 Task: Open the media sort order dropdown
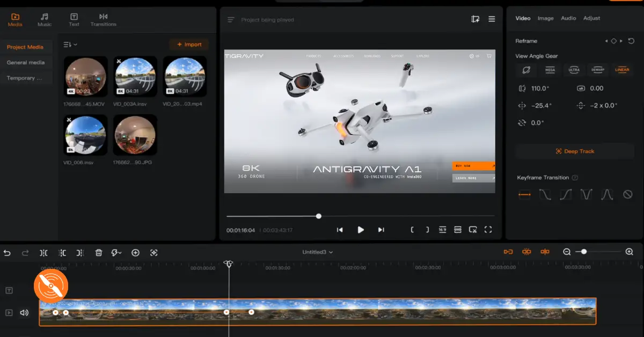[70, 45]
